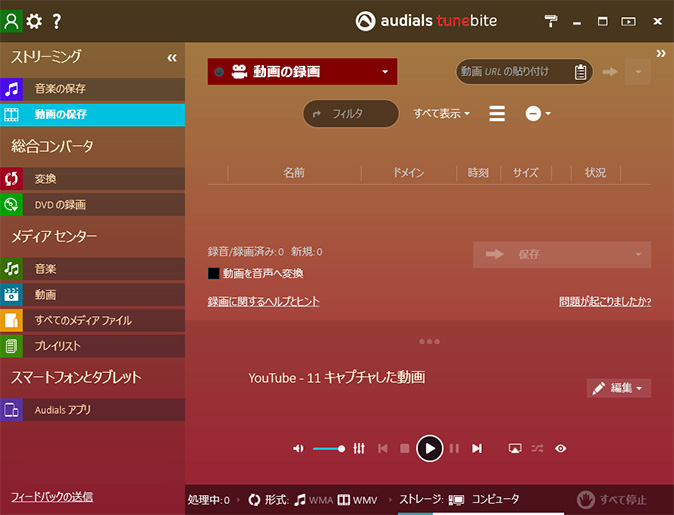Open dropdown beside the URL go arrow
Image resolution: width=674 pixels, height=515 pixels.
pos(638,72)
